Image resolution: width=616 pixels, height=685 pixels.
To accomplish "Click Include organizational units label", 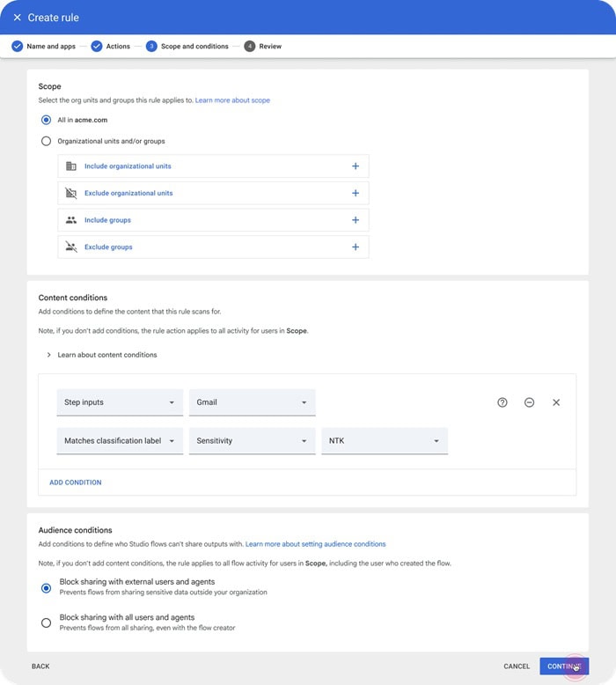I will click(128, 166).
